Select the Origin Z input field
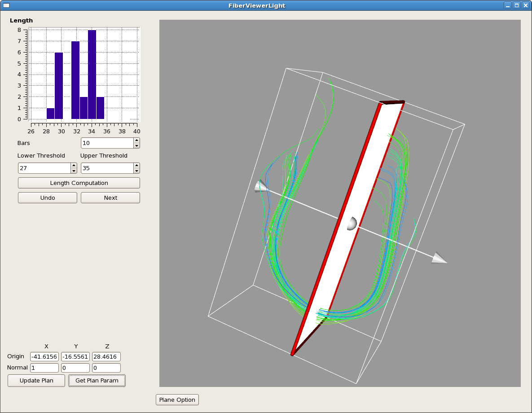The image size is (532, 413). pos(106,357)
